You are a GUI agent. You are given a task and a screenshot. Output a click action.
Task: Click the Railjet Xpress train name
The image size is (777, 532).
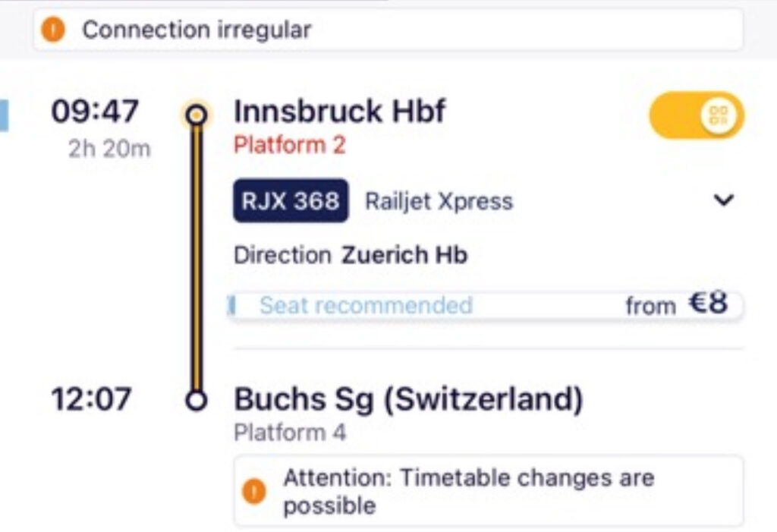pyautogui.click(x=439, y=201)
